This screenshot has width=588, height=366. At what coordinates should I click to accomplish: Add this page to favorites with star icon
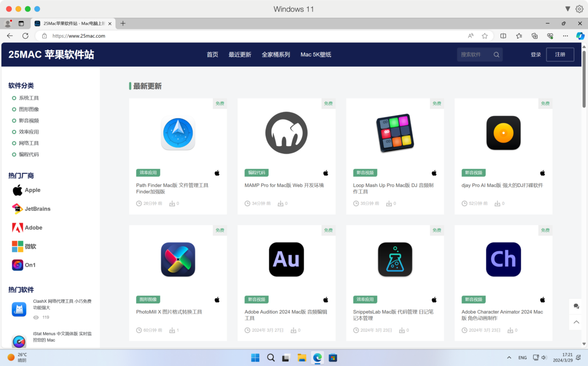pos(485,36)
